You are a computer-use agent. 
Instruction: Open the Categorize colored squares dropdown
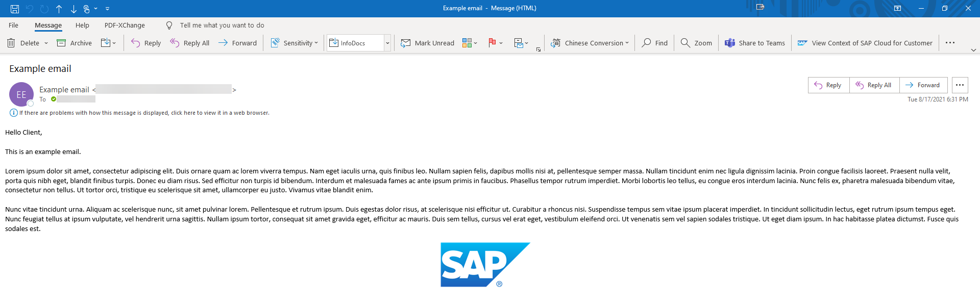coord(470,43)
